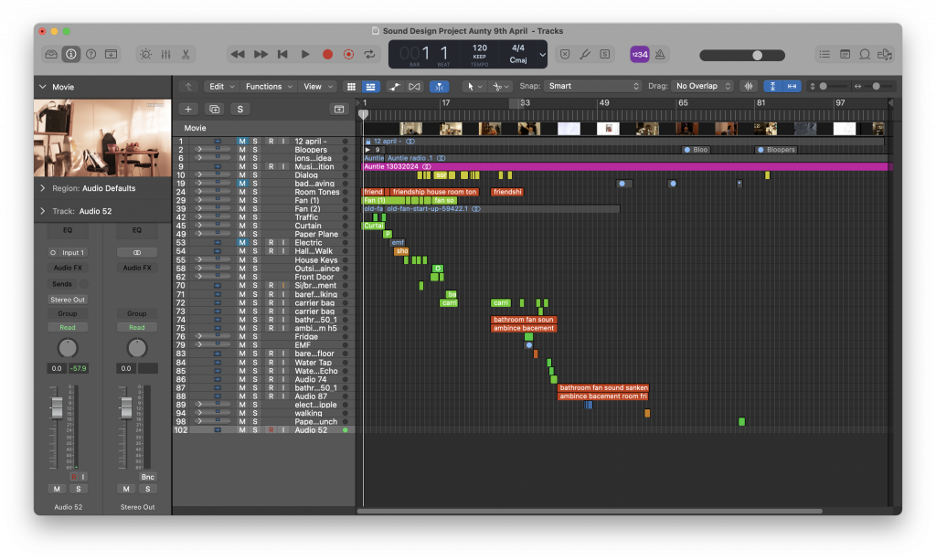Open the List Editors icon
The width and height of the screenshot is (936, 560).
824,54
